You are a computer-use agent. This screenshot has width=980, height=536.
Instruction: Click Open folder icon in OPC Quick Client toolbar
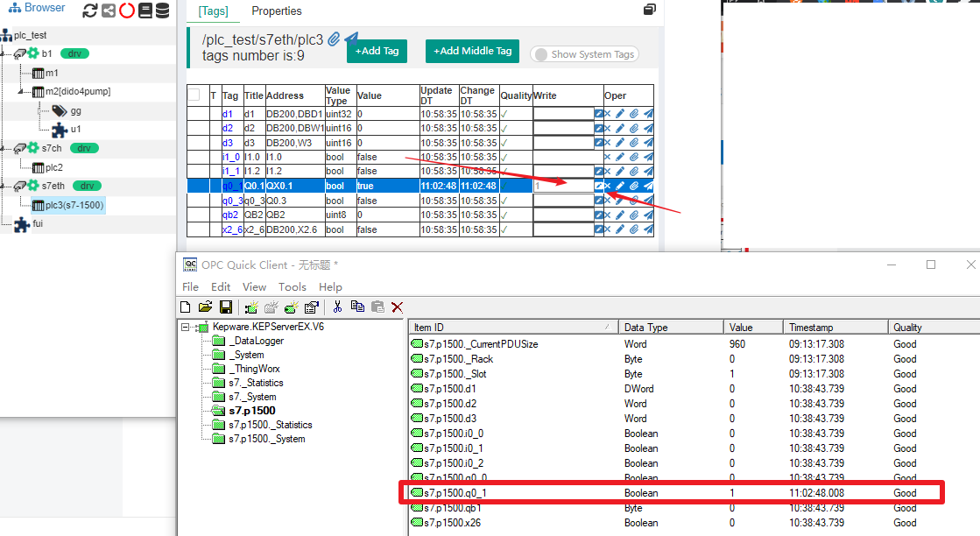(205, 307)
